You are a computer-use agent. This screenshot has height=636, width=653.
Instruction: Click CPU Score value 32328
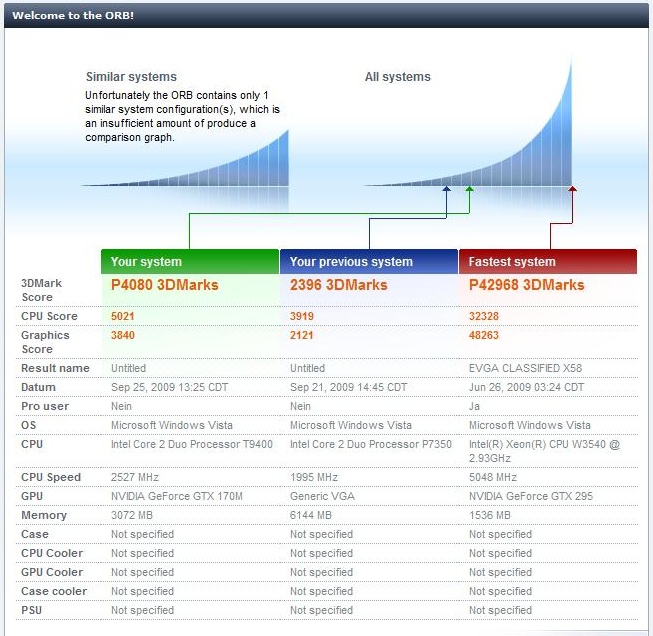pyautogui.click(x=484, y=316)
